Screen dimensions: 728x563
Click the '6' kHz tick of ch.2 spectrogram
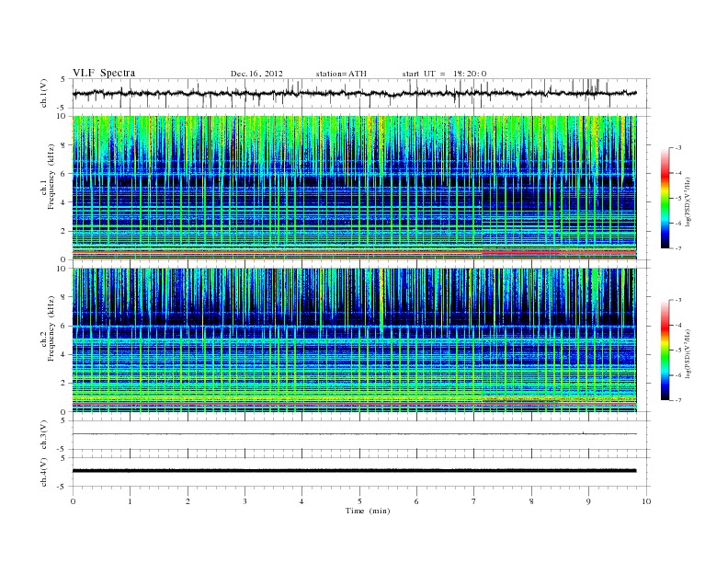[x=64, y=326]
